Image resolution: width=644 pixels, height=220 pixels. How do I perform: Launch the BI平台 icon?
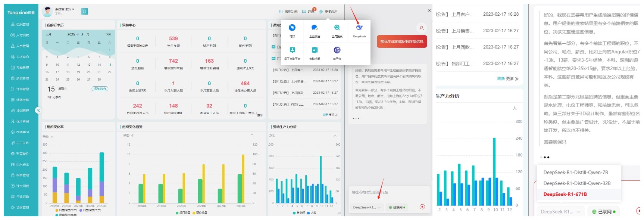(337, 50)
